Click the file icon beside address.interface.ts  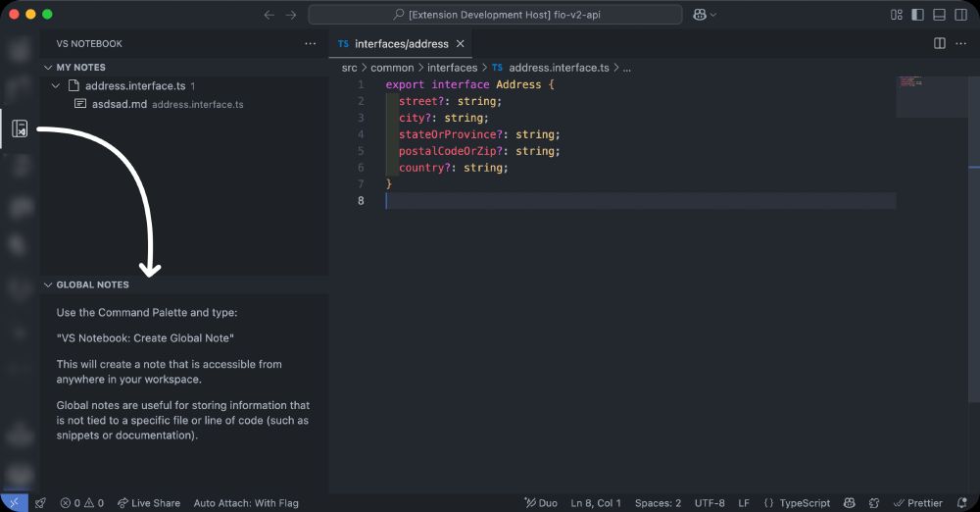[x=73, y=85]
